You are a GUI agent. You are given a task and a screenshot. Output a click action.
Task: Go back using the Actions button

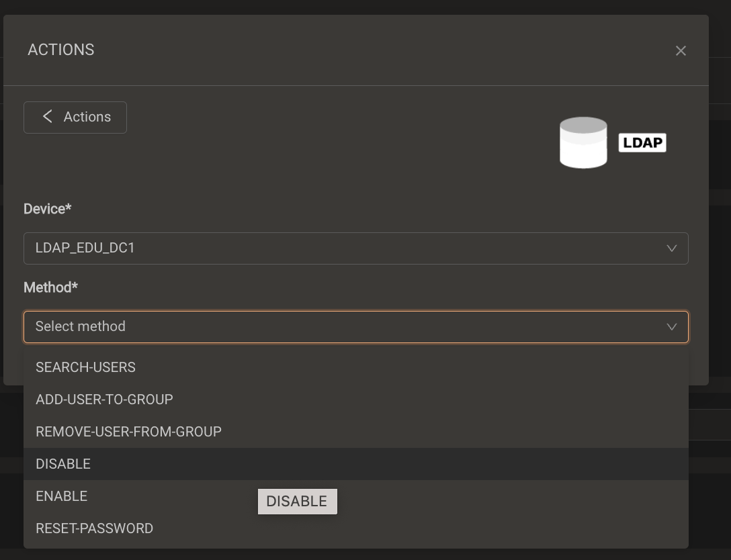pyautogui.click(x=75, y=118)
